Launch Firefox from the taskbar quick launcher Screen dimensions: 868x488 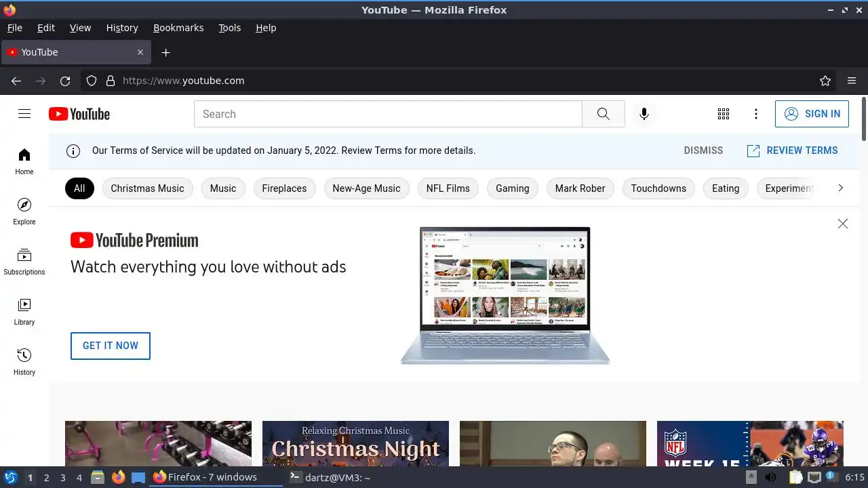coord(118,477)
